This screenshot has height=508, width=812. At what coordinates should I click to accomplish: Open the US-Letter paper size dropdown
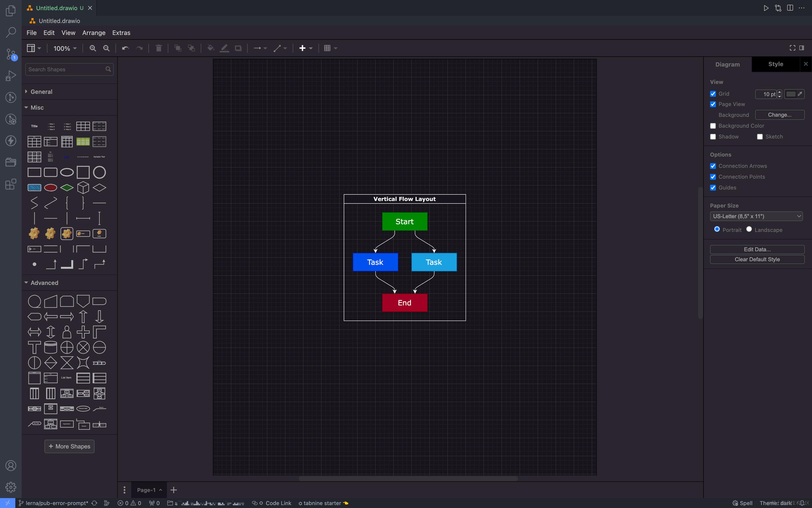(x=756, y=216)
